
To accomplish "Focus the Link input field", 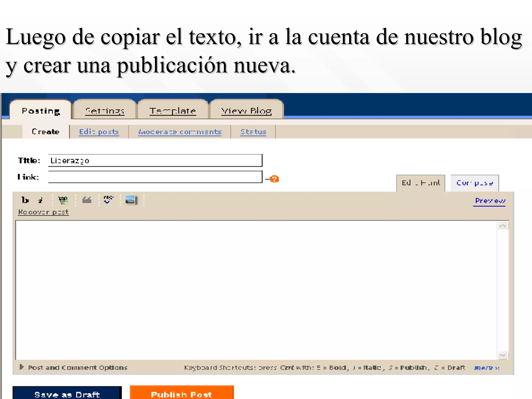I will (x=155, y=177).
